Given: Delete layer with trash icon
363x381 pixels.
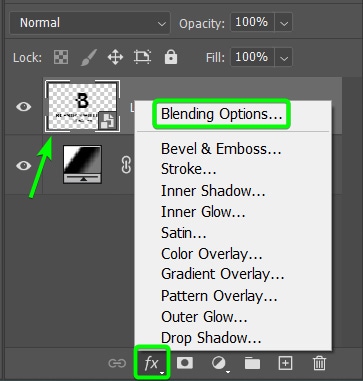Looking at the screenshot, I should [319, 363].
